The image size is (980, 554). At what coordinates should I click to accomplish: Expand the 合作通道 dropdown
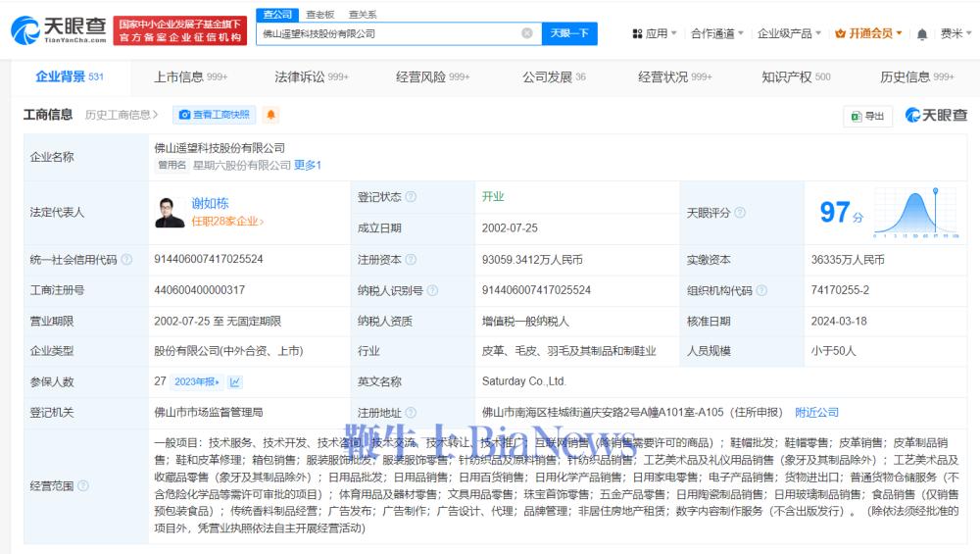point(717,33)
